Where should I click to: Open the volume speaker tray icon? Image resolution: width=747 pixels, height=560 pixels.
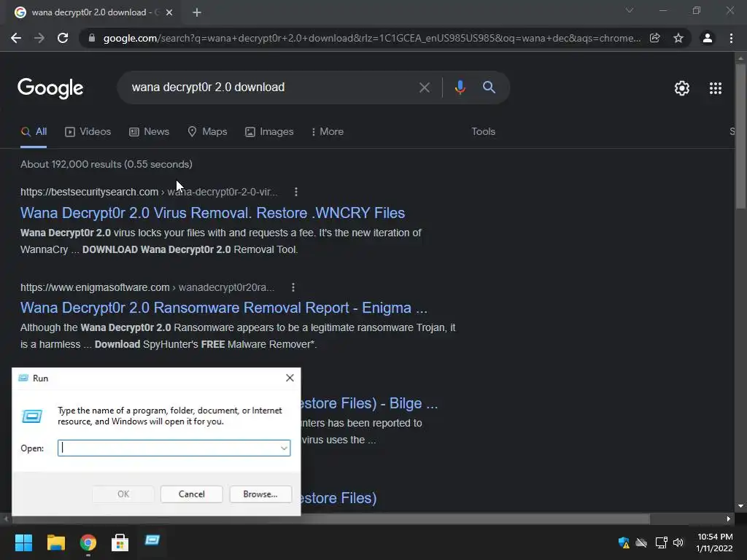coord(678,542)
